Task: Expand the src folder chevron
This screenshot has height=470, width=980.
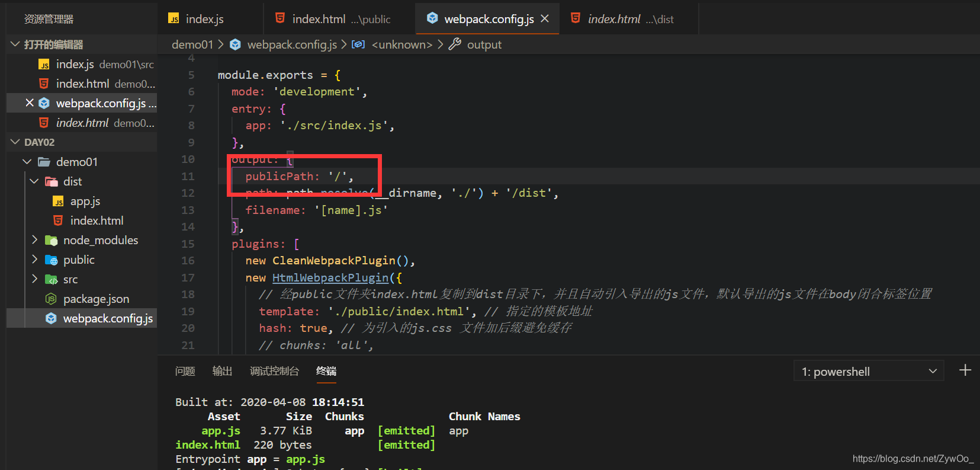Action: [34, 279]
